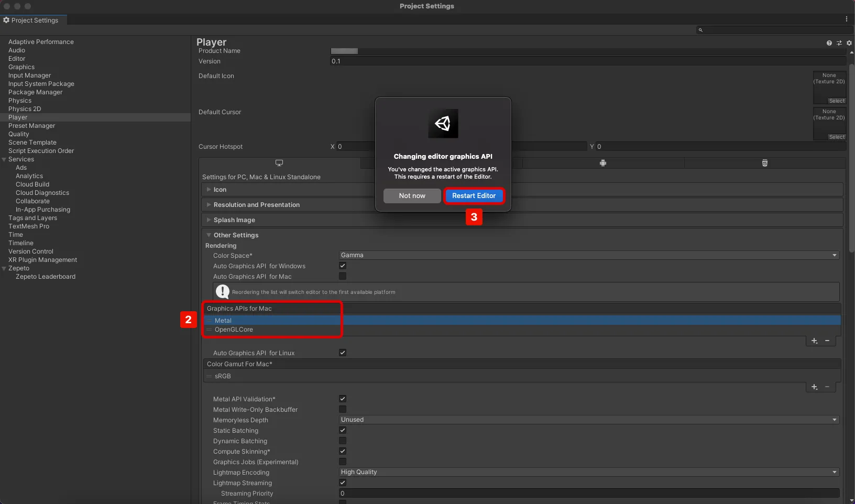Viewport: 855px width, 504px height.
Task: Disable Auto Graphics API for Windows
Action: [x=343, y=266]
